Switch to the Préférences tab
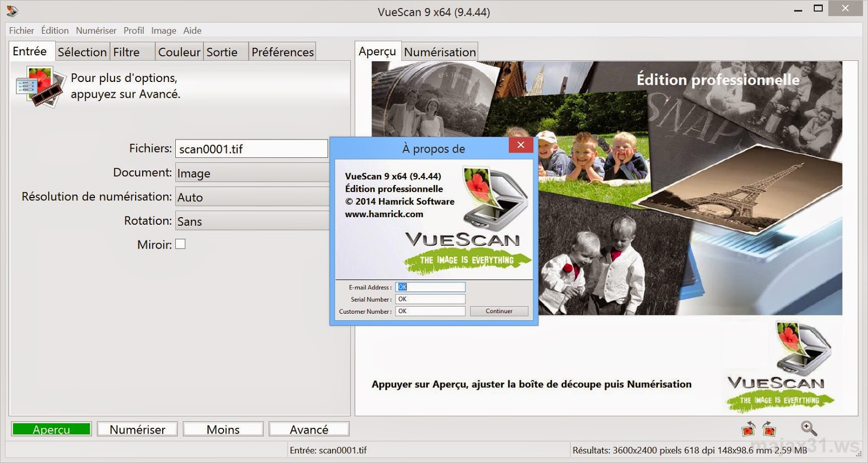This screenshot has height=463, width=868. click(283, 52)
